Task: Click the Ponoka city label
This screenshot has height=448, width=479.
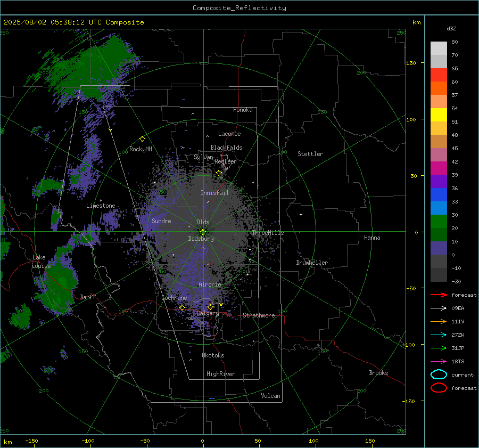Action: click(243, 110)
